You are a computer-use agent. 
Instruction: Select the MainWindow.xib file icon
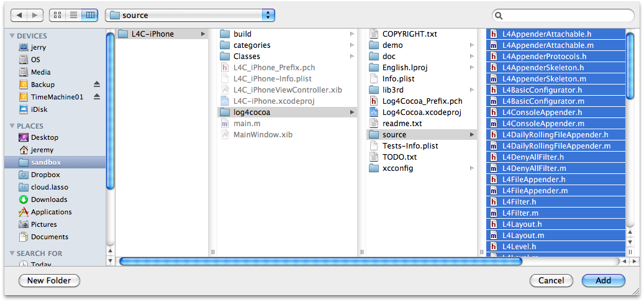click(225, 135)
